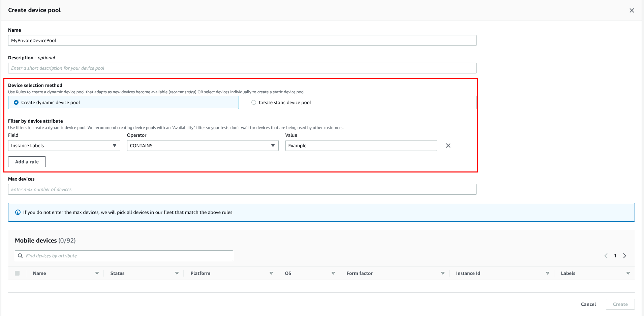Select the Create static device pool option
Screen dimensions: 644x316
253,102
